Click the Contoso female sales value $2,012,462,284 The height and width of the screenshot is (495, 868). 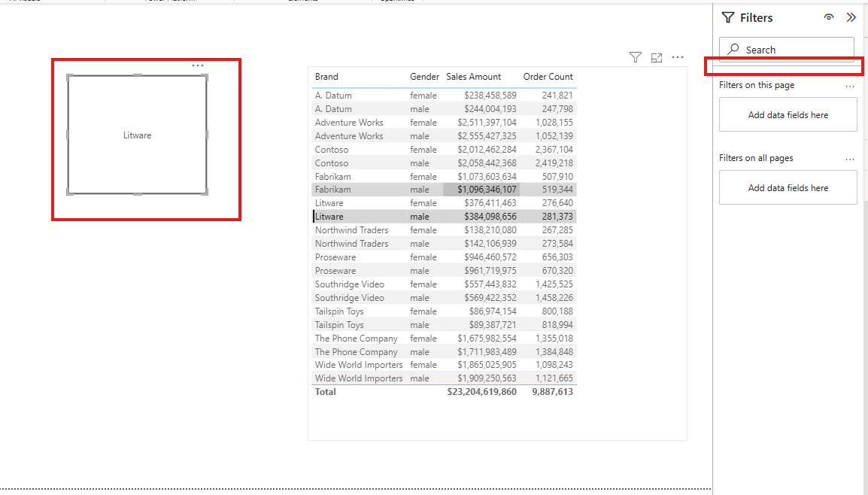coord(487,150)
